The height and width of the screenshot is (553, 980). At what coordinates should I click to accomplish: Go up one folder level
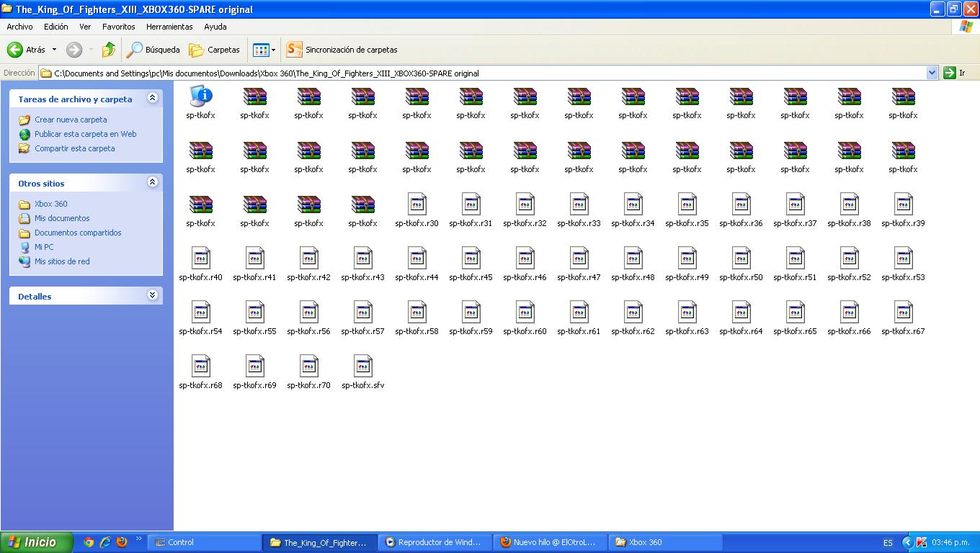(x=108, y=50)
